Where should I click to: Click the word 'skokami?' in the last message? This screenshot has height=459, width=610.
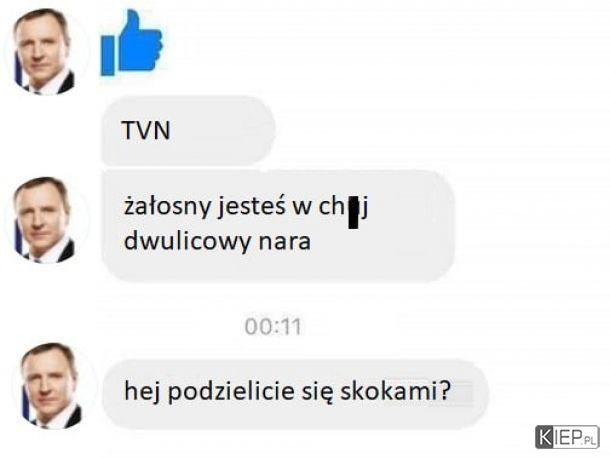pos(395,390)
